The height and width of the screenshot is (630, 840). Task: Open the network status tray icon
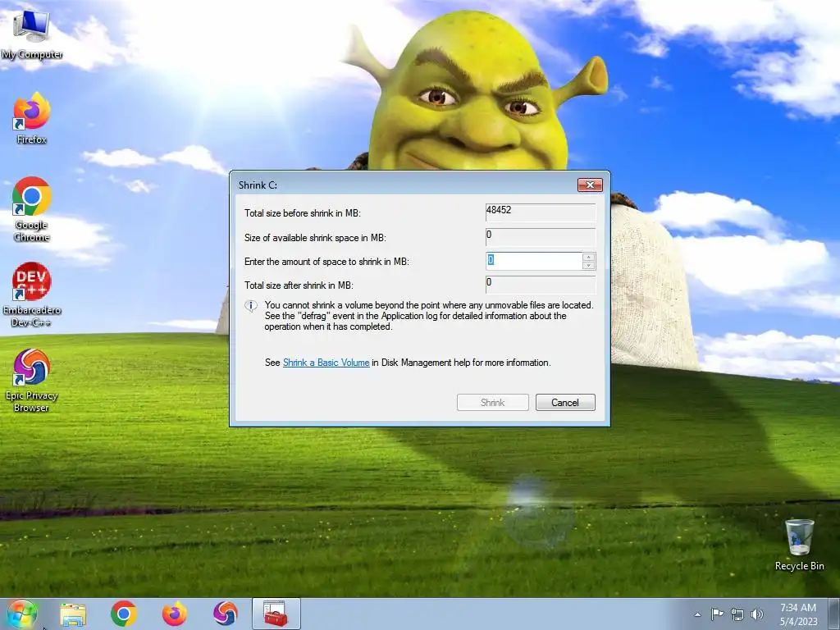737,614
